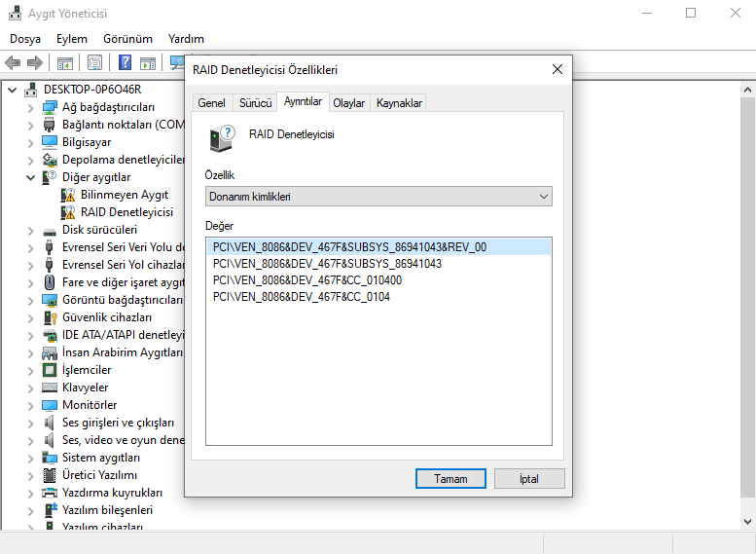This screenshot has width=756, height=554.
Task: Open the Görünüm menu
Action: click(x=127, y=39)
